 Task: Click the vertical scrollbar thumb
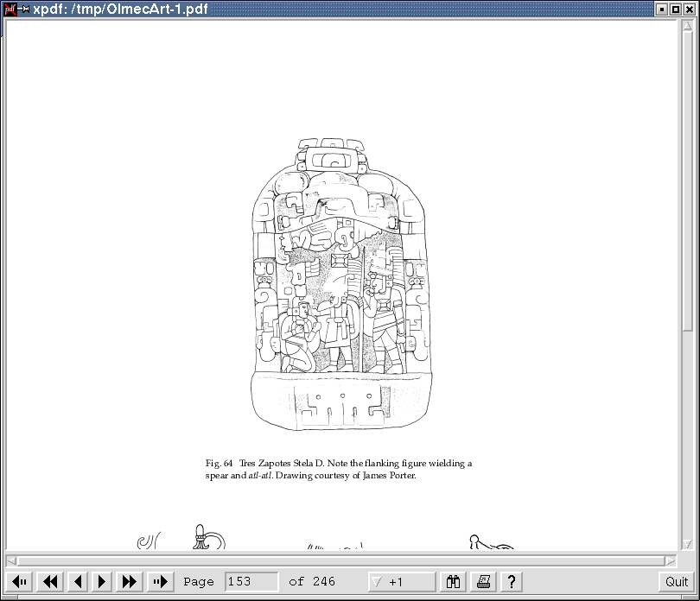pyautogui.click(x=688, y=180)
